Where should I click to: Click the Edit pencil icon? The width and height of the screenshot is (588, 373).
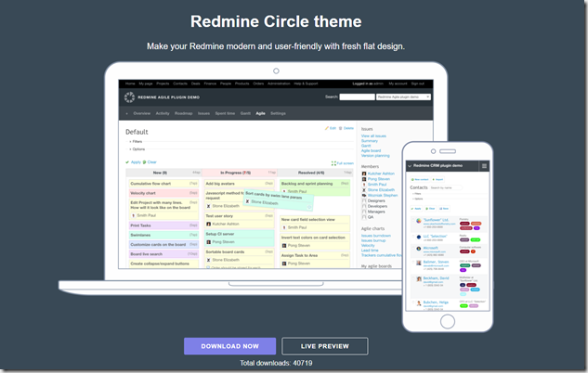point(327,128)
